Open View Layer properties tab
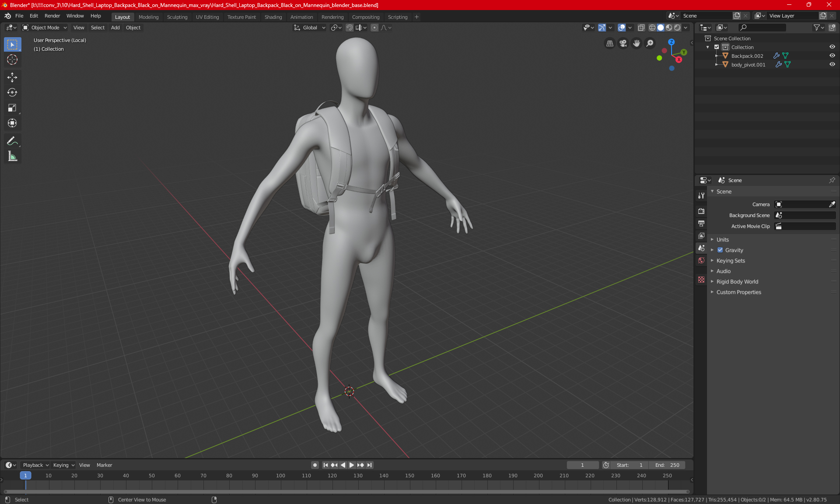The height and width of the screenshot is (504, 840). pos(701,236)
